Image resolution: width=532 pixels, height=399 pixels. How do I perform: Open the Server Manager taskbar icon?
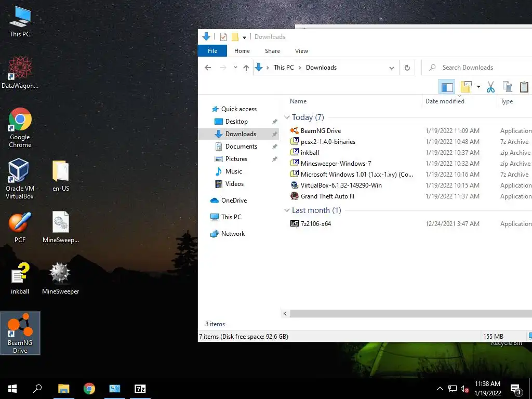pyautogui.click(x=115, y=389)
